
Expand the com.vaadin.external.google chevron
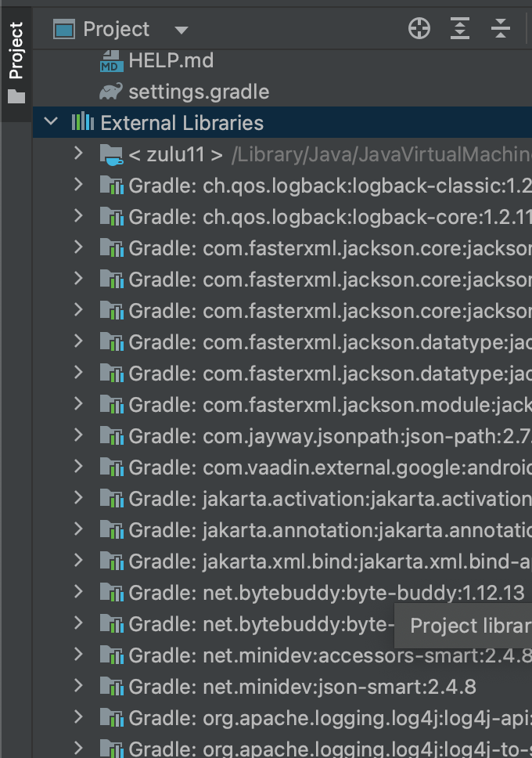point(78,466)
